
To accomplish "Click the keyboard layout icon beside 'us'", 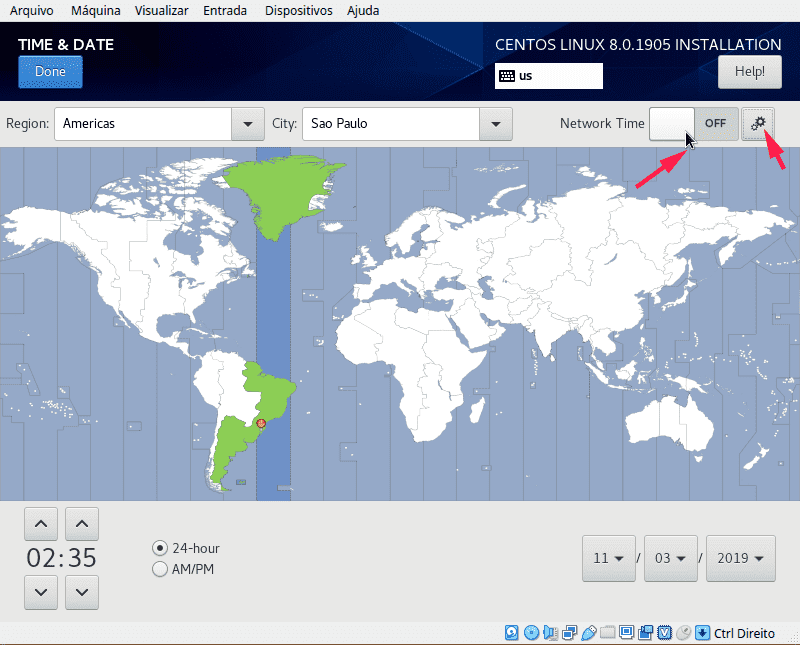I will [507, 76].
